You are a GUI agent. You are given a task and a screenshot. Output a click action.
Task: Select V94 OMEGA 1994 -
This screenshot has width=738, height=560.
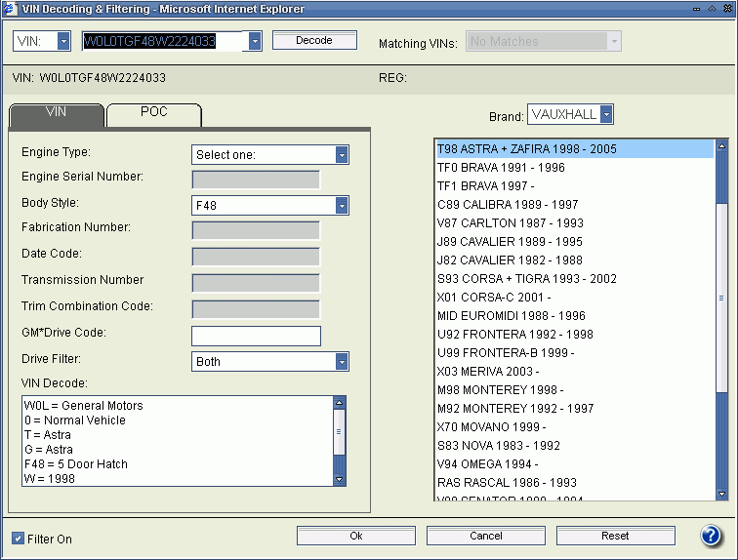[x=575, y=464]
